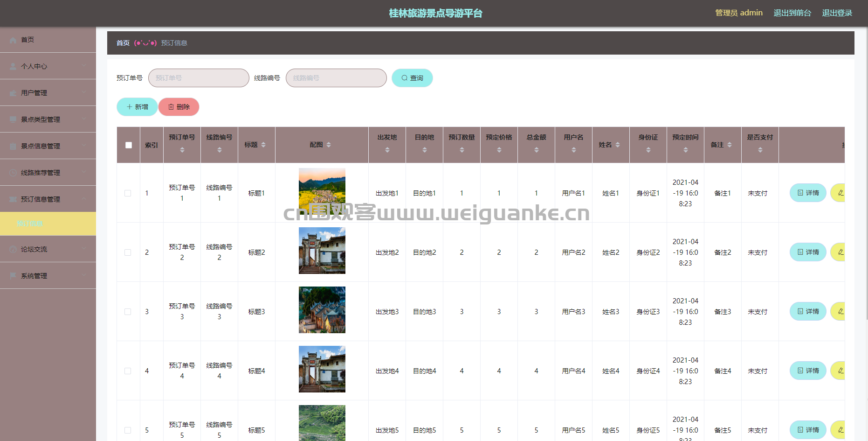868x441 pixels.
Task: Click the 退出登录 link in top bar
Action: [837, 13]
